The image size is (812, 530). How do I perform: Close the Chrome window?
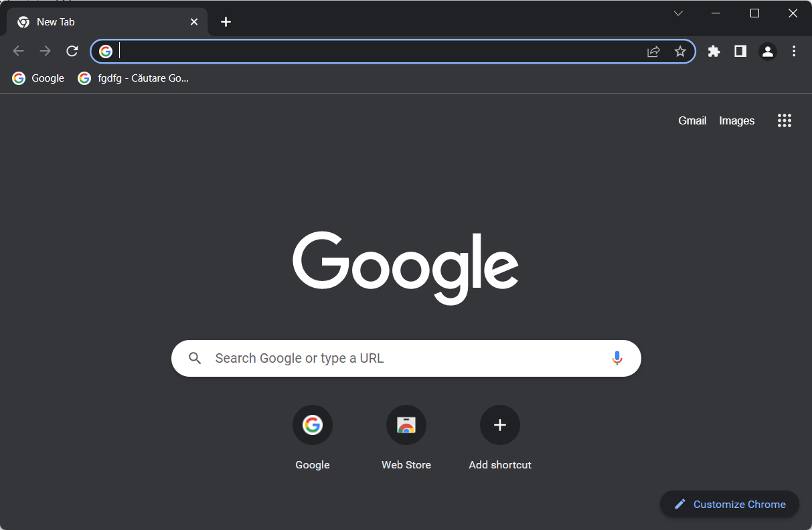pyautogui.click(x=793, y=13)
